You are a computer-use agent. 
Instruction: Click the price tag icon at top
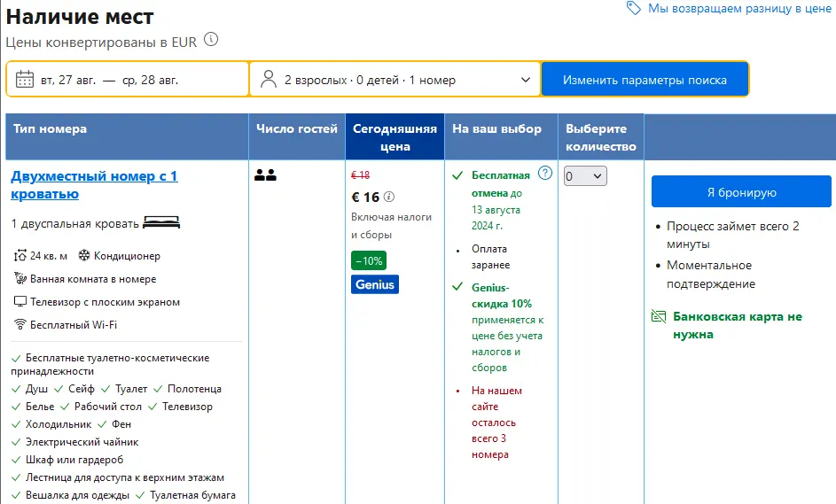coord(633,8)
